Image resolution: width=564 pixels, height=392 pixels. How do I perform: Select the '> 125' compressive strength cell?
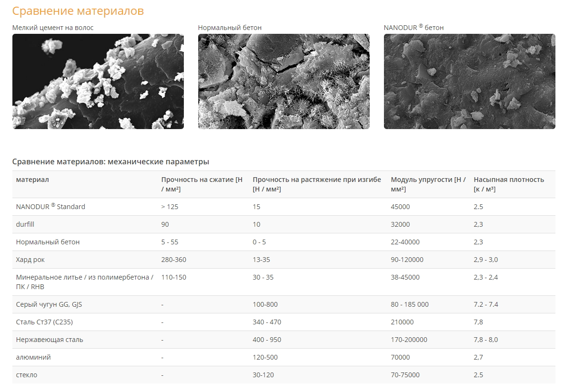(x=170, y=207)
